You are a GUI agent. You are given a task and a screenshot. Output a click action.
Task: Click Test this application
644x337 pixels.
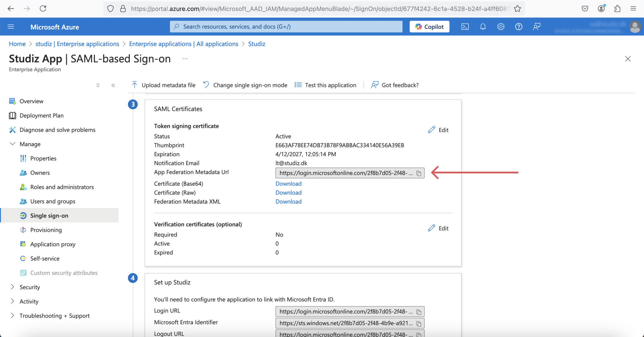point(325,85)
